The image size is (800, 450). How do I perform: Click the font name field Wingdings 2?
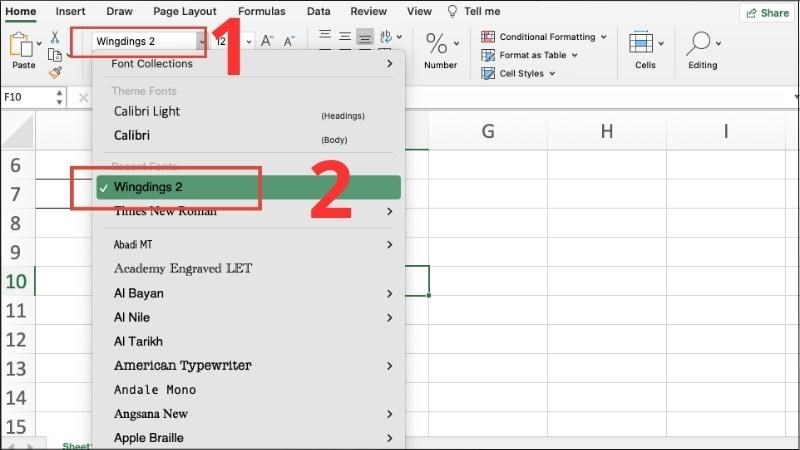pos(145,41)
